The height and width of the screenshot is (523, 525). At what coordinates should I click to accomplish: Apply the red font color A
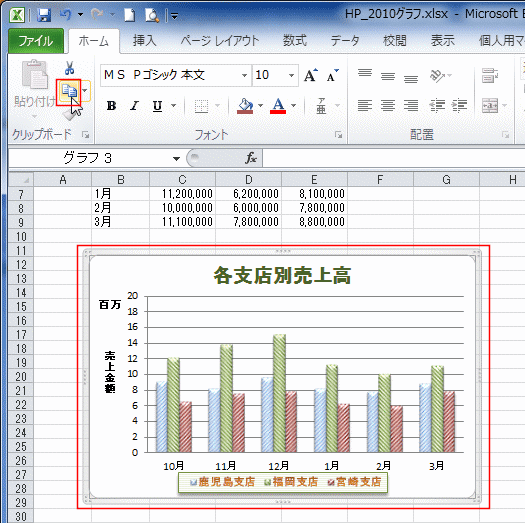point(278,106)
